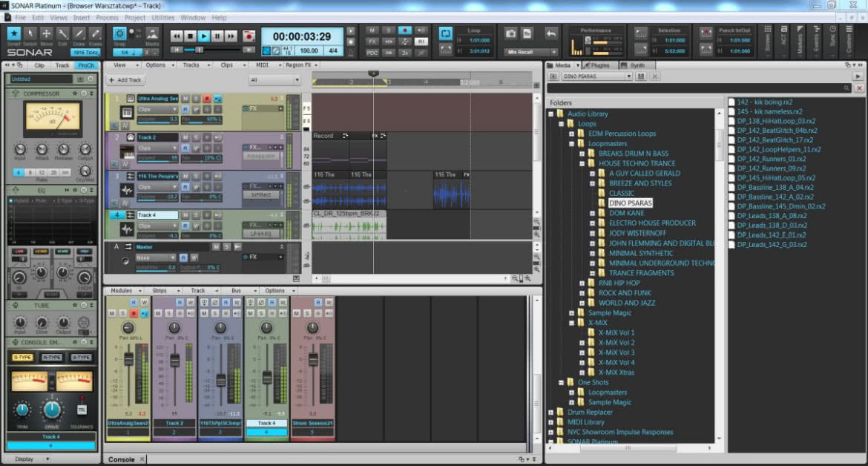The width and height of the screenshot is (868, 466).
Task: Stop playback with the Stop button
Action: tap(191, 36)
